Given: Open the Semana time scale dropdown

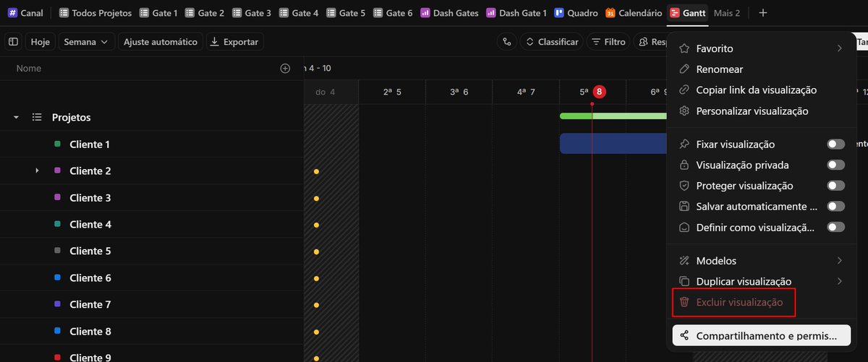Looking at the screenshot, I should [86, 42].
